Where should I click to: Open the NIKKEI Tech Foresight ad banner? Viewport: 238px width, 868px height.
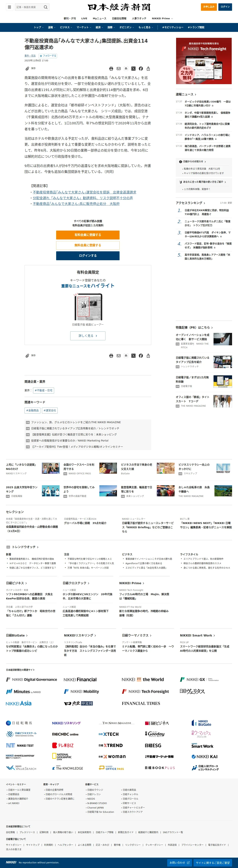(x=204, y=61)
